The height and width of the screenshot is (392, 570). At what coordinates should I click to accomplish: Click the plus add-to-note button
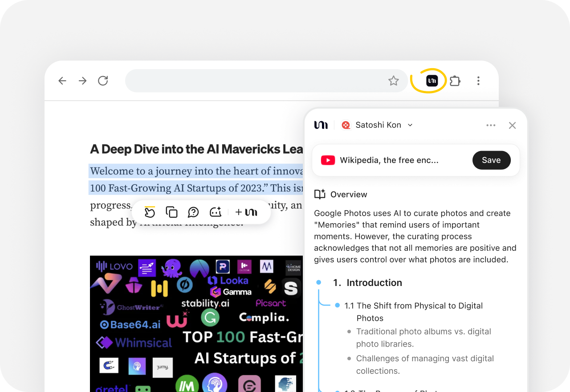246,212
